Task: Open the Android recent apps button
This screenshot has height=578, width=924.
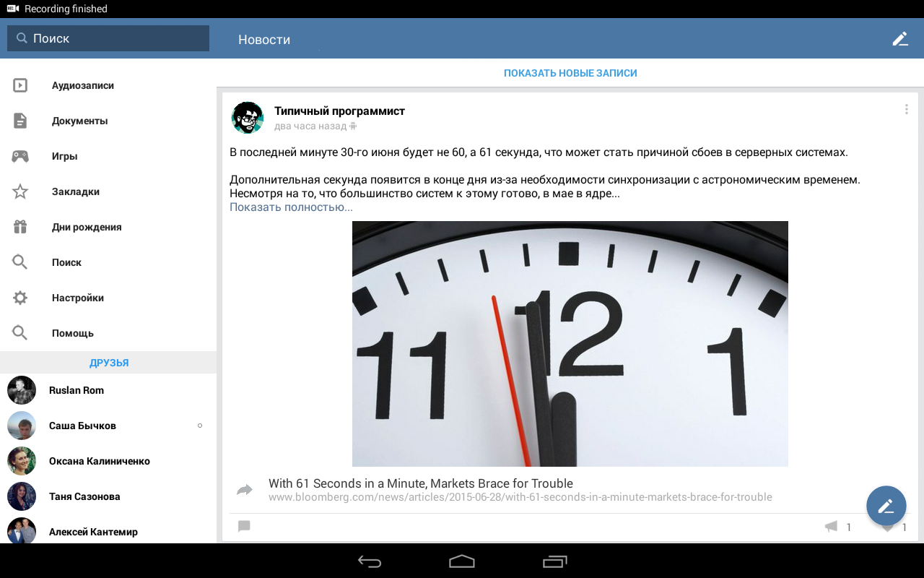Action: pos(555,561)
